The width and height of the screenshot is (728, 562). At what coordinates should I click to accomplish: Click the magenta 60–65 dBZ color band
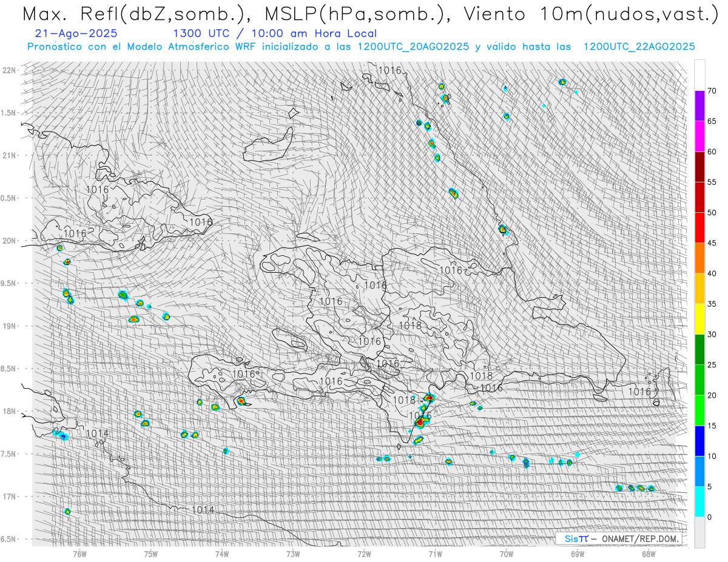point(699,136)
